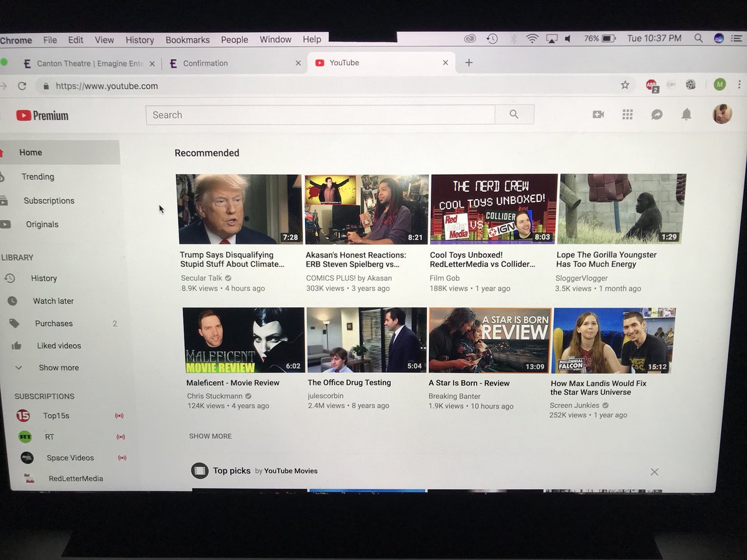Play A Star Is Born Review thumbnail

[x=490, y=340]
